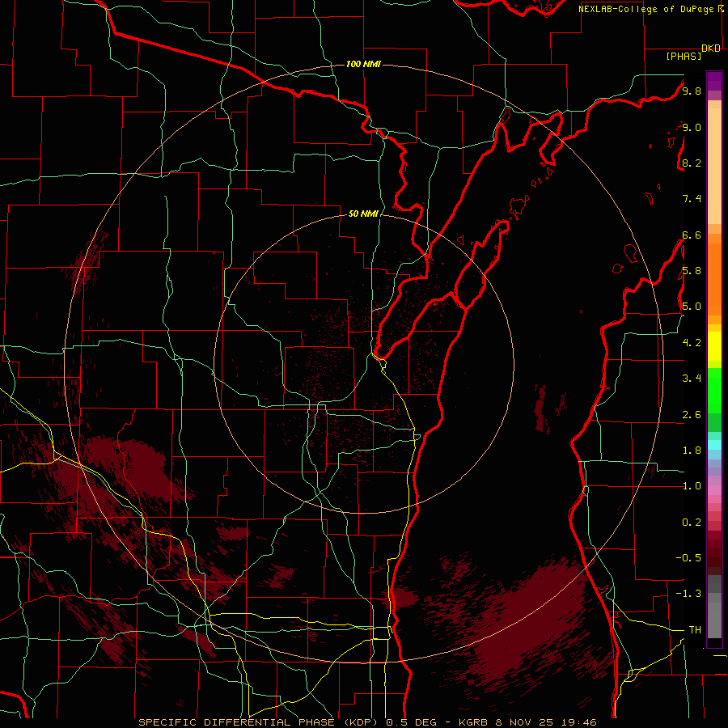Click the DKD label at top right

[x=711, y=49]
